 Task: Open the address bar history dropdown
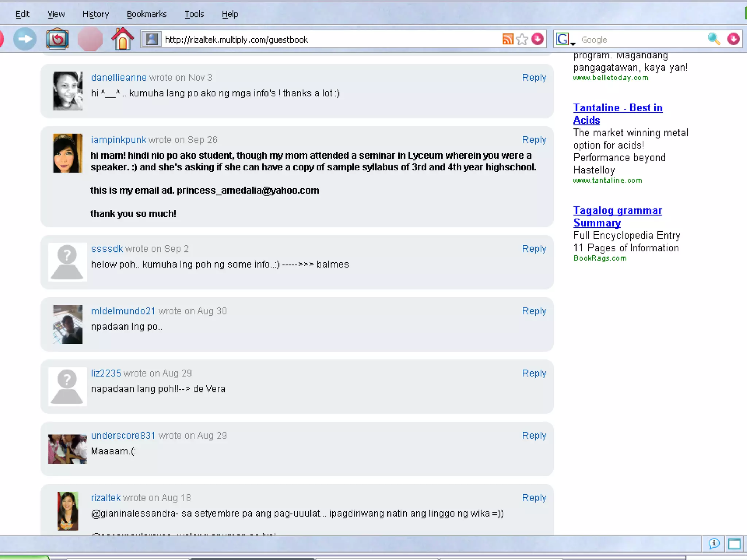pyautogui.click(x=537, y=39)
